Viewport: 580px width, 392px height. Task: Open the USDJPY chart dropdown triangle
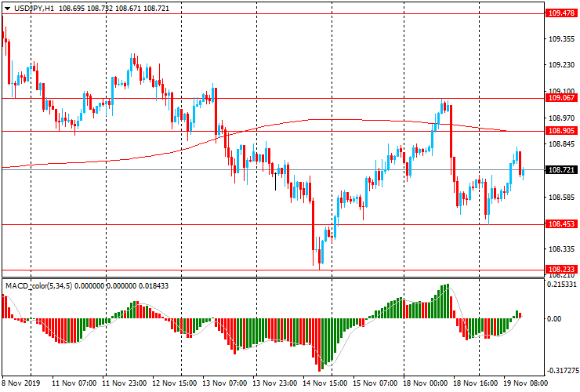pos(7,9)
